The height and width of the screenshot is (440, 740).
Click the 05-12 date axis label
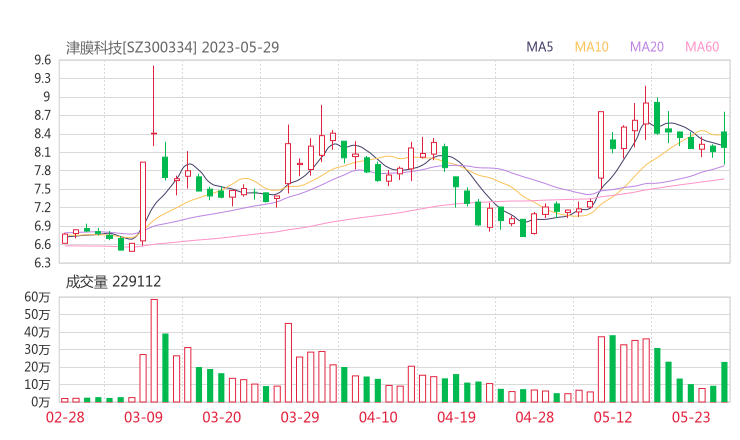click(613, 417)
